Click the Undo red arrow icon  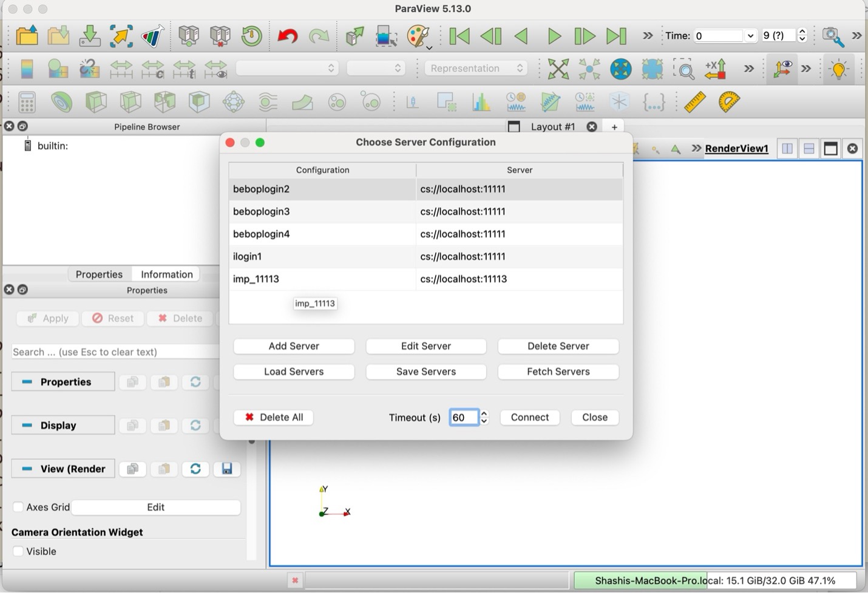(x=287, y=36)
